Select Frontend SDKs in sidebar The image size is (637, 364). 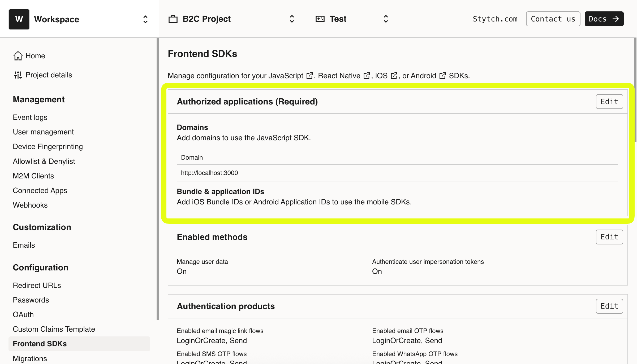pos(79,344)
